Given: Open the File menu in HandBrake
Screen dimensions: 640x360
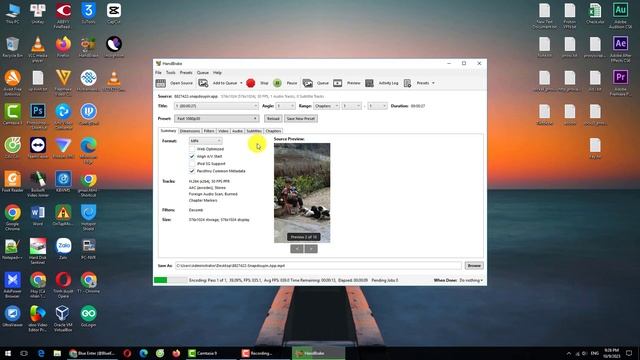Looking at the screenshot, I should click(158, 73).
